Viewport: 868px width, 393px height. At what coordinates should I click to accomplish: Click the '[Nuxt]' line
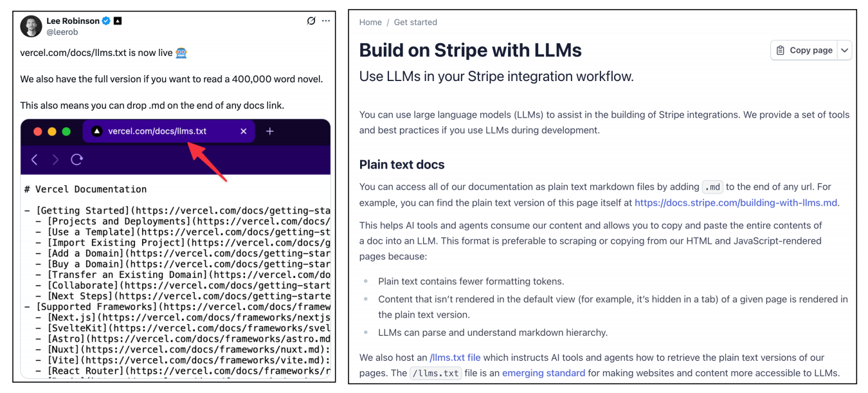[x=183, y=350]
